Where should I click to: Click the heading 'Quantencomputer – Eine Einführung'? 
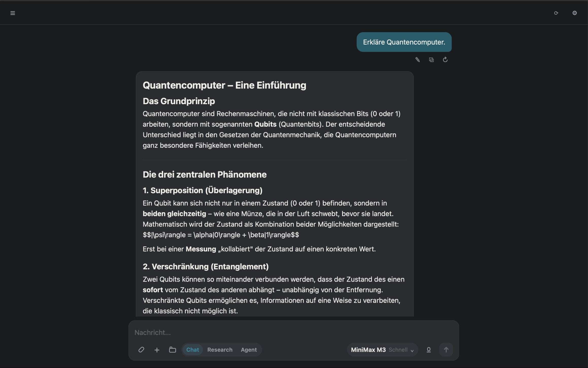pyautogui.click(x=224, y=85)
